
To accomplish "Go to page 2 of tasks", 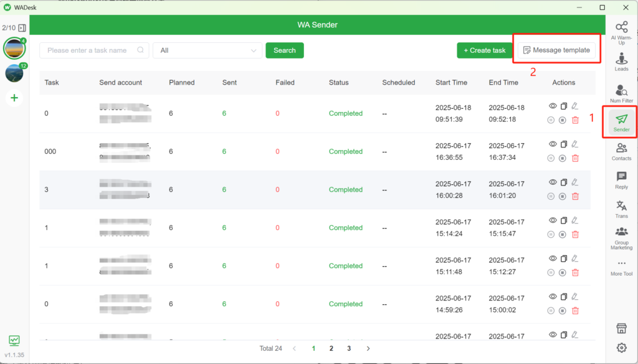I will coord(331,348).
